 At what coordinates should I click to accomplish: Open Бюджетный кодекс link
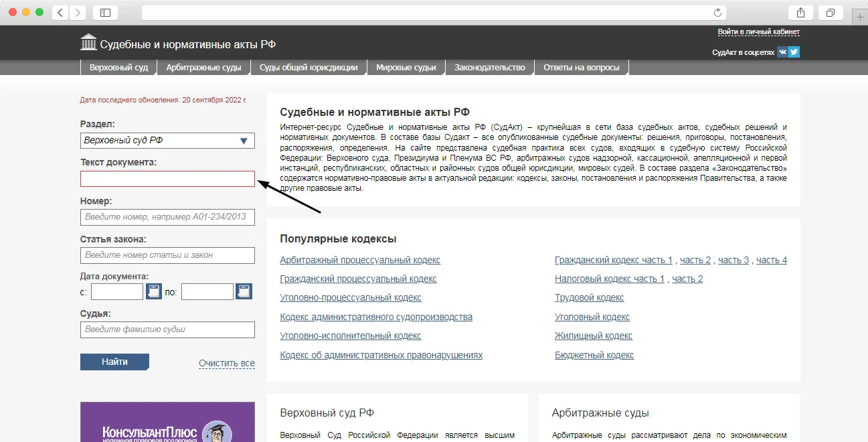pos(594,355)
